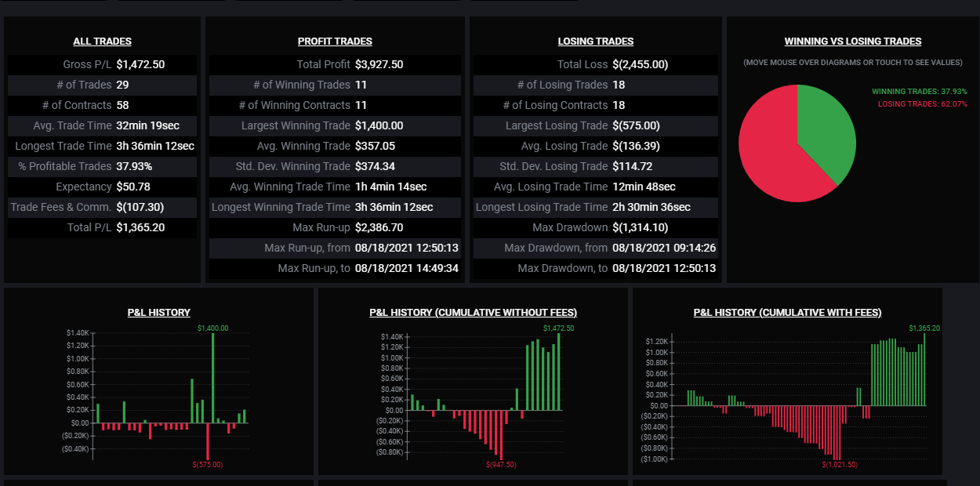The height and width of the screenshot is (486, 980).
Task: Click the deepest red bar in P&L History
Action: 208,441
